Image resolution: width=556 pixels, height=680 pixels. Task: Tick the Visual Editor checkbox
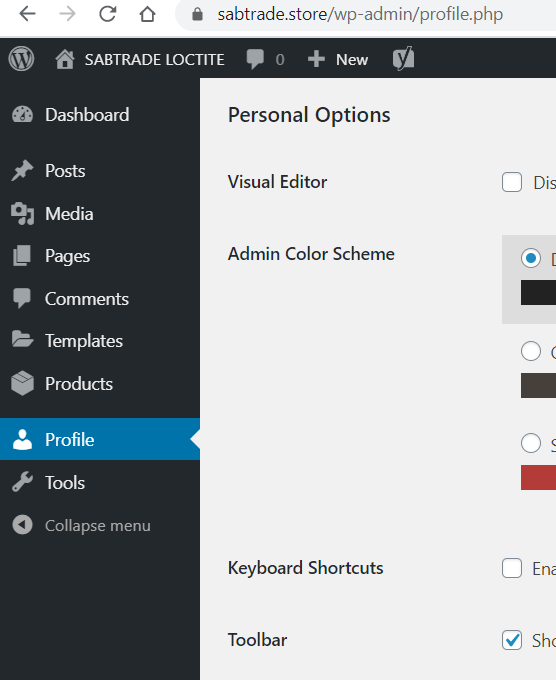pos(512,182)
